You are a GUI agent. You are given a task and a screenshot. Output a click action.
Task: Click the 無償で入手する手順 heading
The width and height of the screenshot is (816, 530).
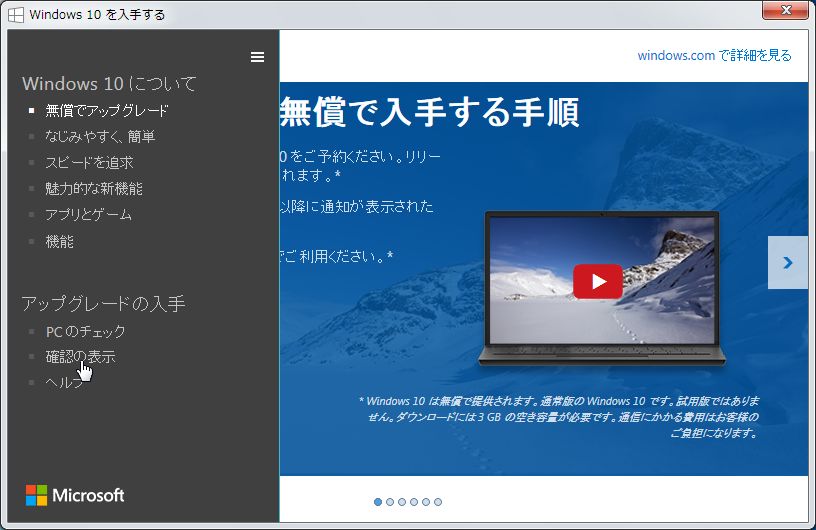coord(429,112)
